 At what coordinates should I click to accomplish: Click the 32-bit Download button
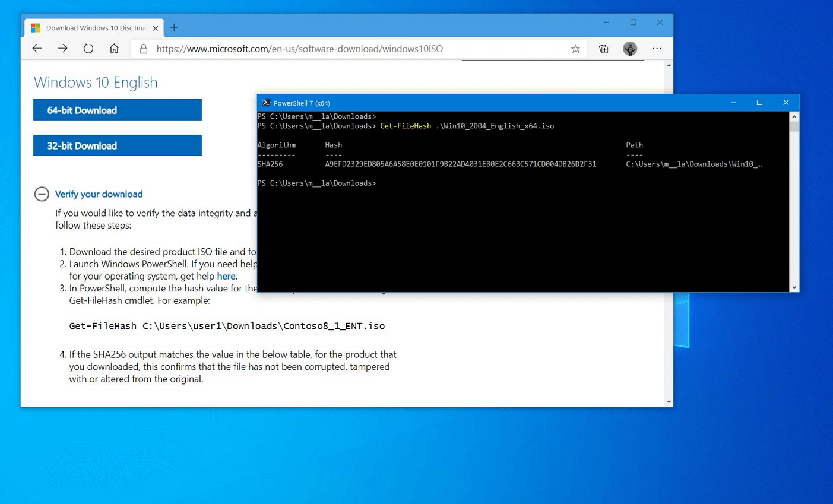(118, 145)
